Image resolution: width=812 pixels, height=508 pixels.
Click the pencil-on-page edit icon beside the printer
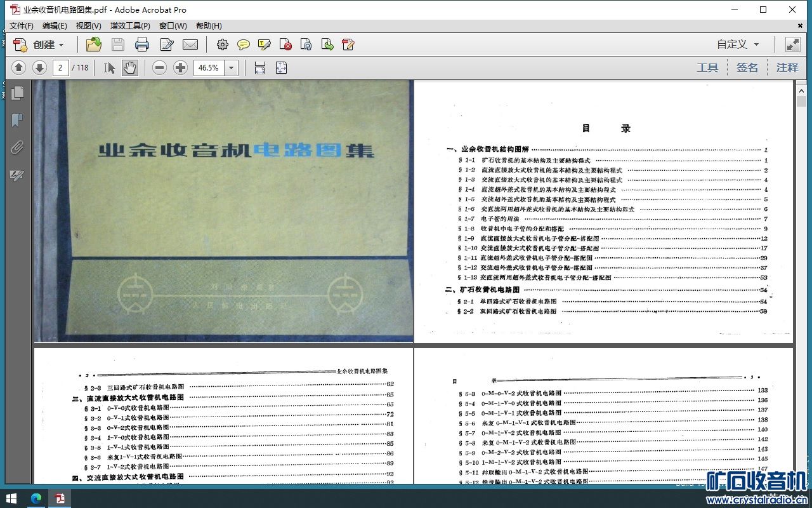[167, 44]
